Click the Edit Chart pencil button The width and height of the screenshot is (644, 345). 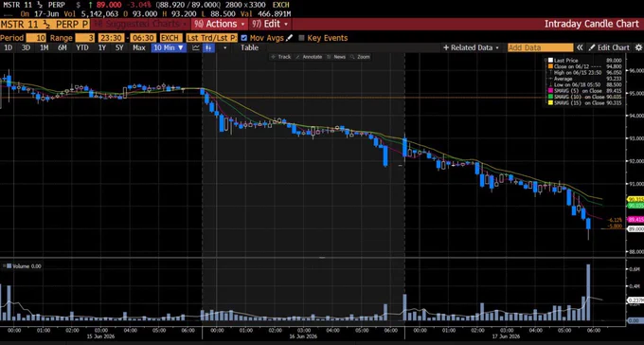pos(610,47)
